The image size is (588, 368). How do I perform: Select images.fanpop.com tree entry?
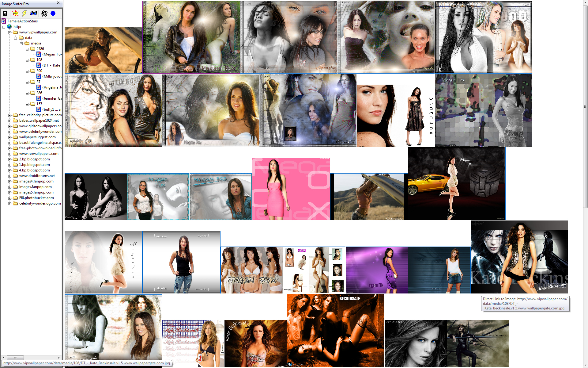click(36, 187)
